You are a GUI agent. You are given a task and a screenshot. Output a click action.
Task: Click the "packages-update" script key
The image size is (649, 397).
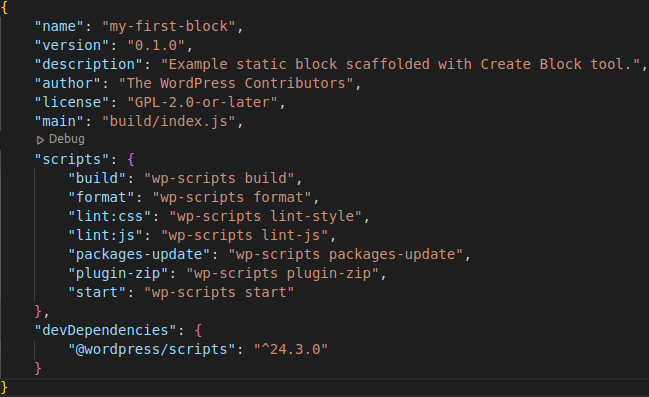[139, 255]
